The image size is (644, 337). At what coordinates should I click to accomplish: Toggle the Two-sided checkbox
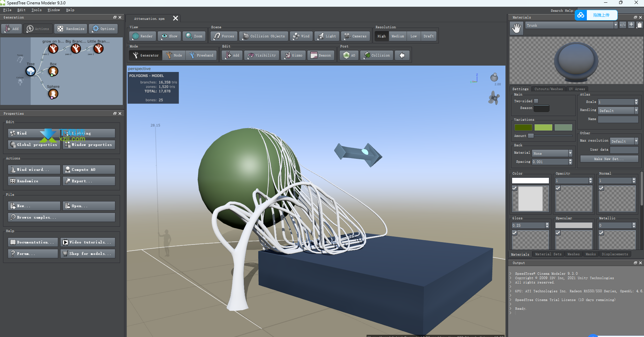(x=536, y=101)
